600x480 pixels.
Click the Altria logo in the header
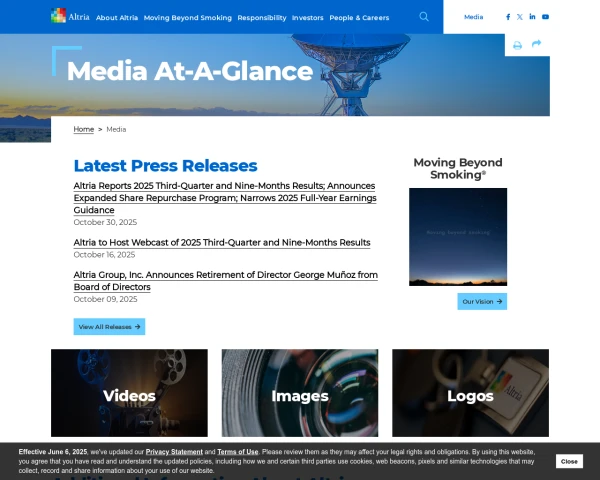[70, 16]
